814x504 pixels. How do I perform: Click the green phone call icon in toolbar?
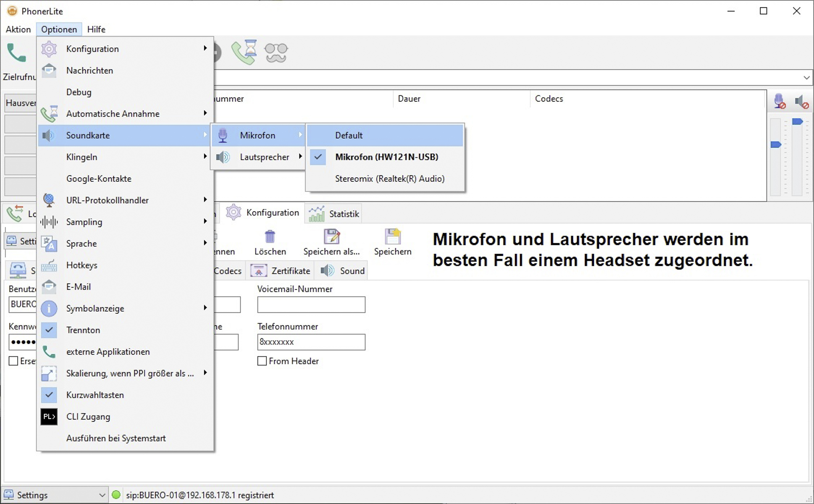[16, 53]
